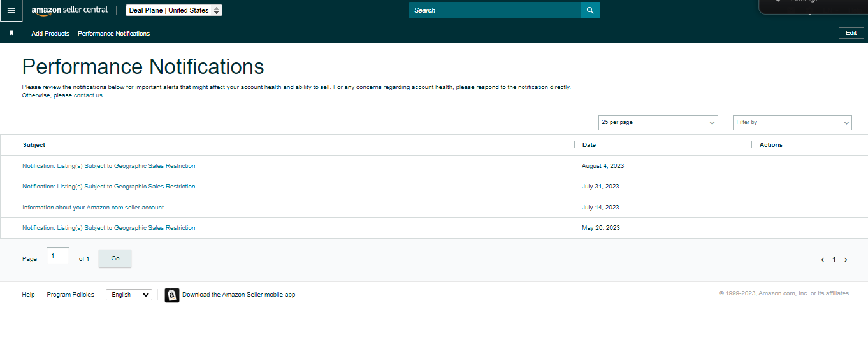Image resolution: width=868 pixels, height=359 pixels.
Task: Click the Edit button
Action: [851, 33]
